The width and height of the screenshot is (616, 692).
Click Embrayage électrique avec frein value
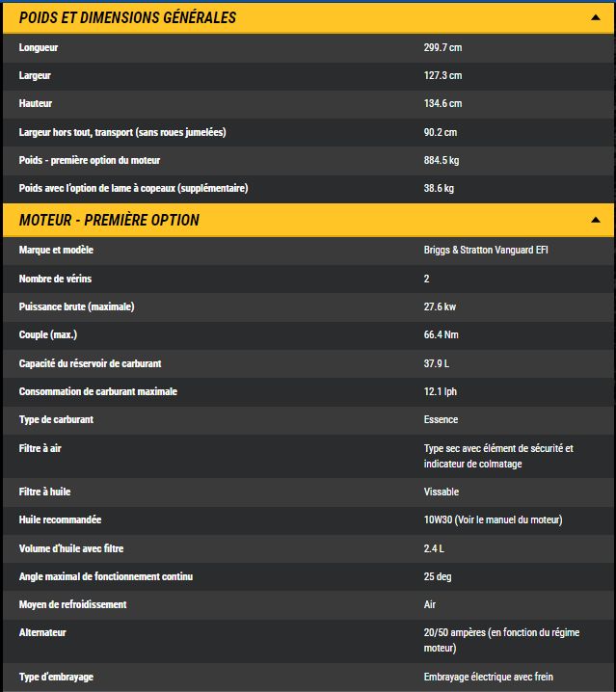[x=489, y=677]
